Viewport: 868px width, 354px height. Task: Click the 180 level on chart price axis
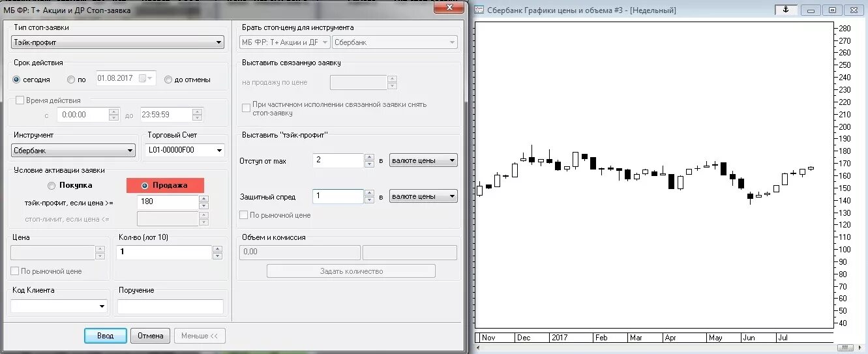click(x=845, y=151)
